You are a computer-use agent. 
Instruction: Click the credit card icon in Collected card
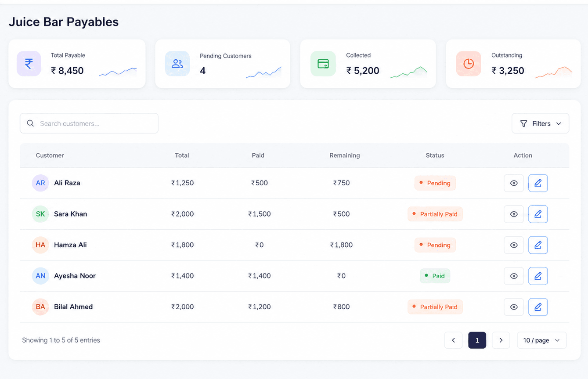[x=323, y=64]
